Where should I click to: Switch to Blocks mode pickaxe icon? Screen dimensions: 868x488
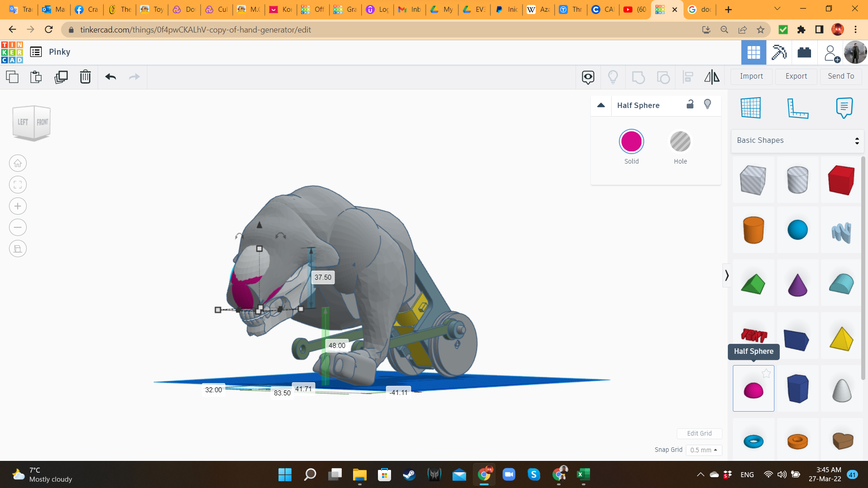pyautogui.click(x=779, y=52)
